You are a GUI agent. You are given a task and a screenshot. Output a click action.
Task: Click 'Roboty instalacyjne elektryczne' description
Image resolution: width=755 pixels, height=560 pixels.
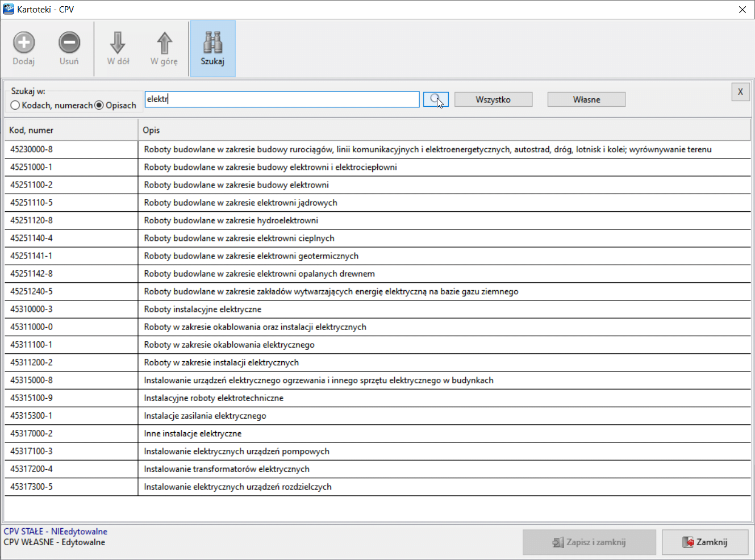[444, 309]
